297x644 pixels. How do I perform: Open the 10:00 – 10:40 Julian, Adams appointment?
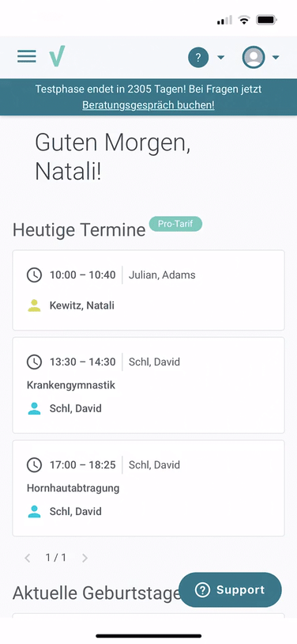[x=148, y=290]
